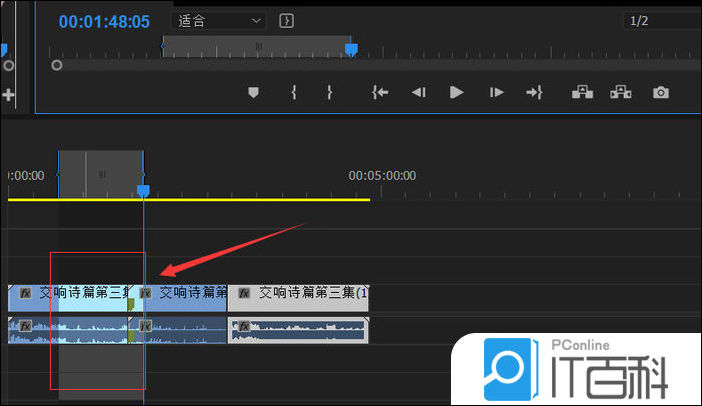The image size is (702, 406).
Task: Select the gray third audio clip
Action: click(x=298, y=331)
